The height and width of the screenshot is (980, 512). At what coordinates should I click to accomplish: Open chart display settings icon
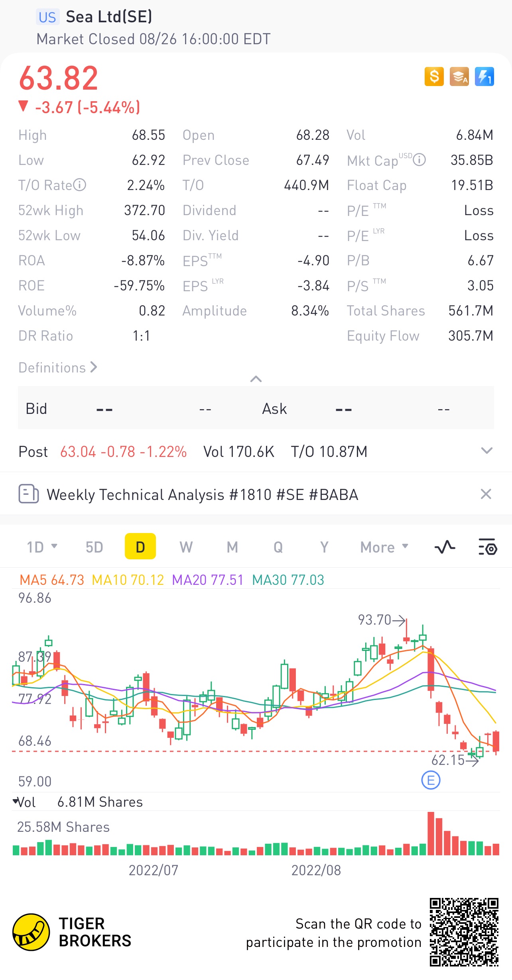pos(487,547)
